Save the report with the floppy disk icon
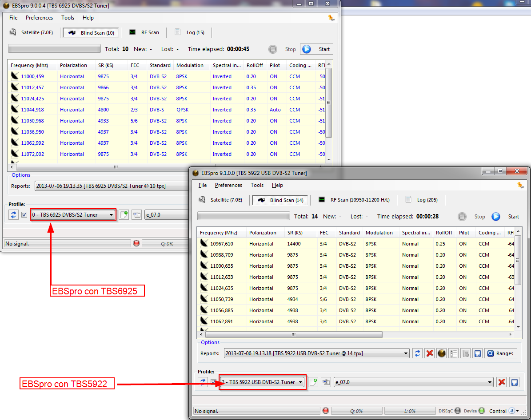This screenshot has width=531, height=420. 478,353
